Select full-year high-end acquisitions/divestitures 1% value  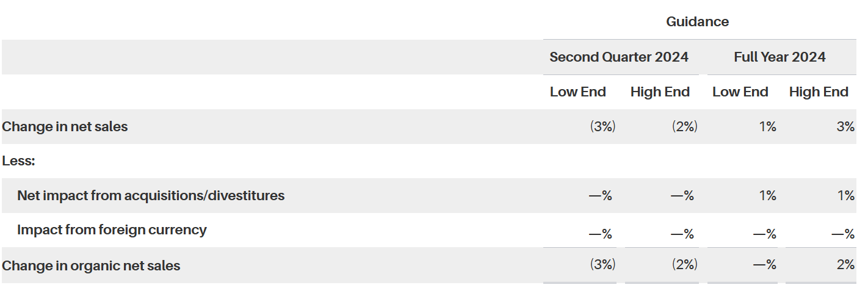[x=845, y=196]
